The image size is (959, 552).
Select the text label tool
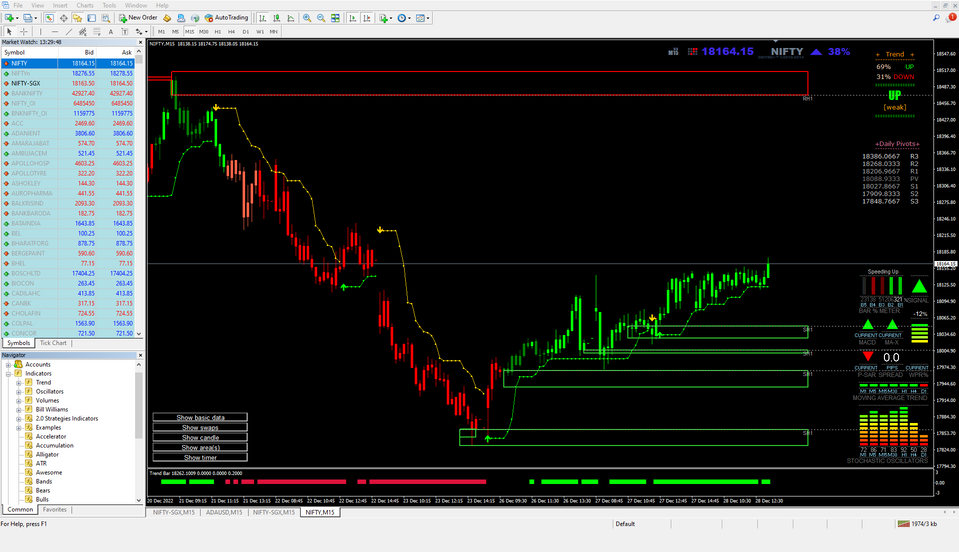click(x=125, y=31)
